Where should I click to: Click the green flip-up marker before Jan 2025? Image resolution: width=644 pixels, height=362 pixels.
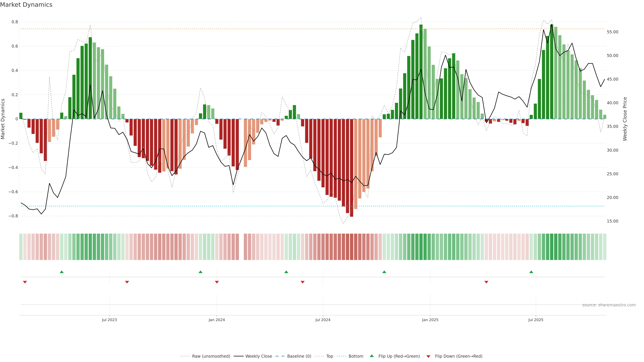(x=384, y=272)
